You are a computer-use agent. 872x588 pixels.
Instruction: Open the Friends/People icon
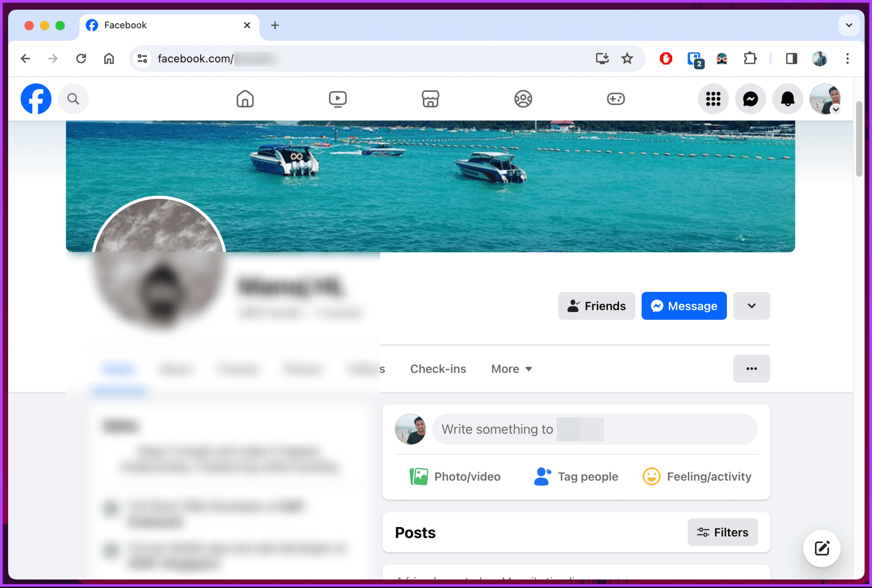point(523,98)
